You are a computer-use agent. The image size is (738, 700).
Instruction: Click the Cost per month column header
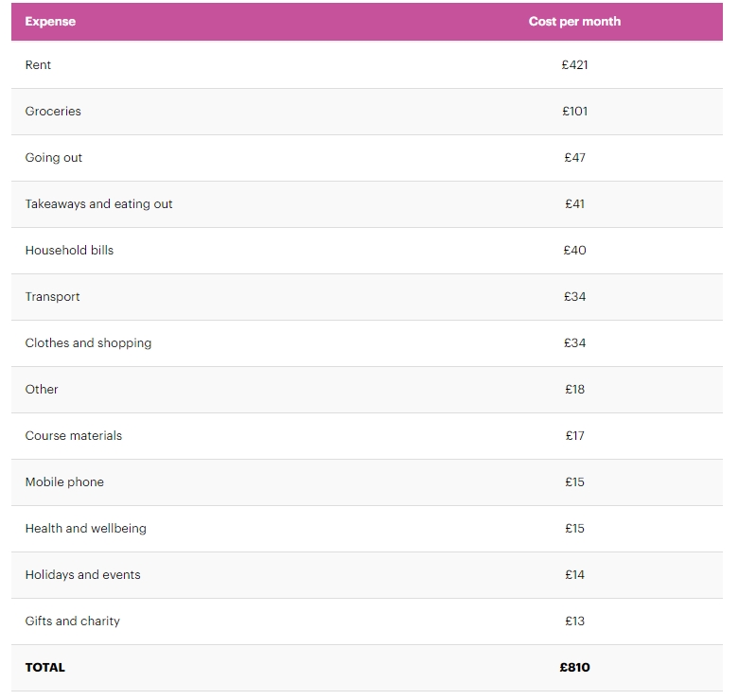574,21
